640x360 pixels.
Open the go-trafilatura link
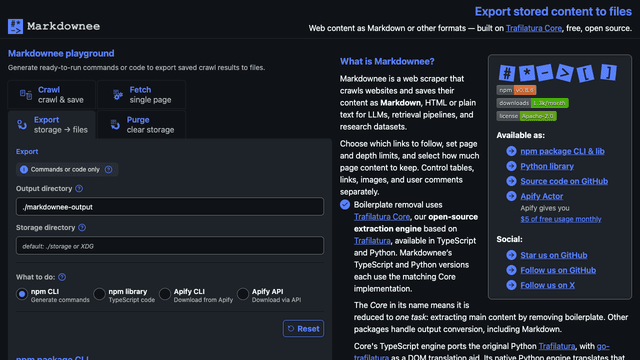603,346
